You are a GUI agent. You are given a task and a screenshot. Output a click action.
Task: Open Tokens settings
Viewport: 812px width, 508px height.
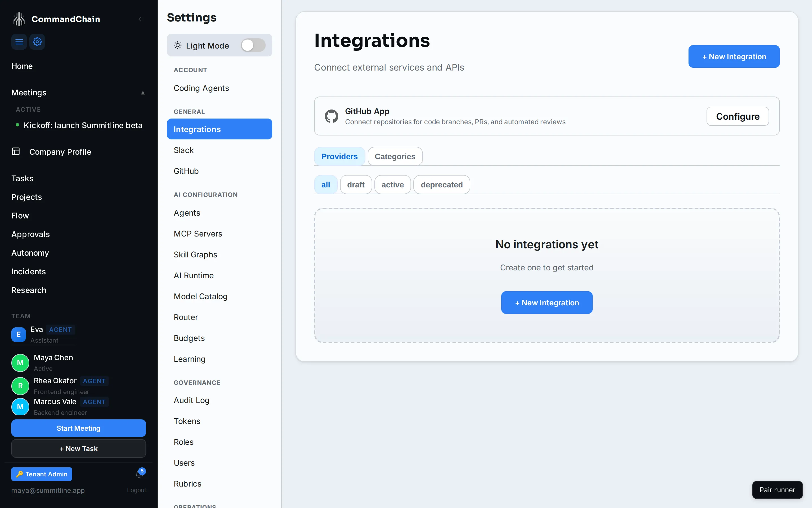[x=219, y=421]
